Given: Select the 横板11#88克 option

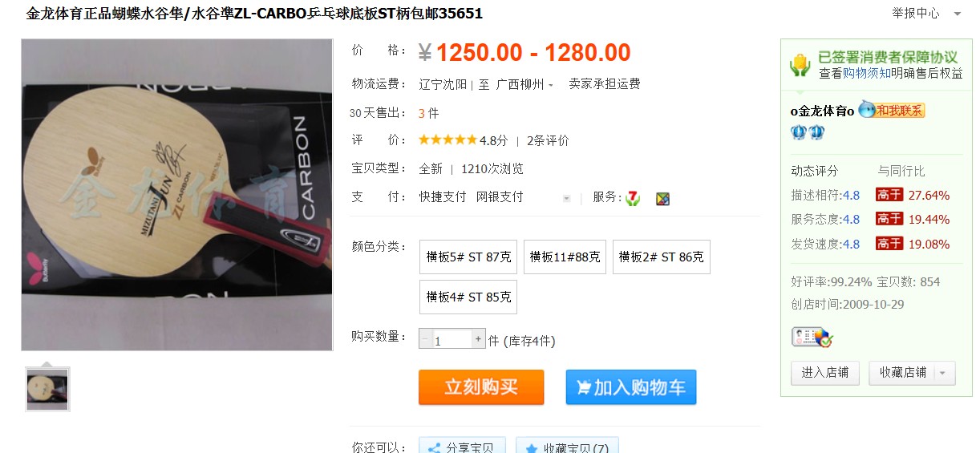Looking at the screenshot, I should (x=565, y=257).
